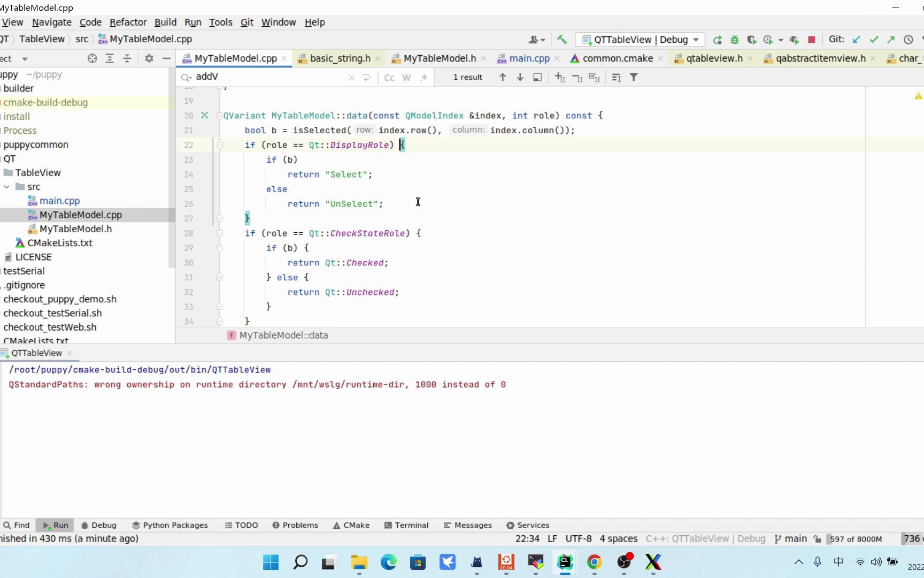Switch to the main.cpp editor tab
Viewport: 924px width, 578px height.
tap(529, 58)
